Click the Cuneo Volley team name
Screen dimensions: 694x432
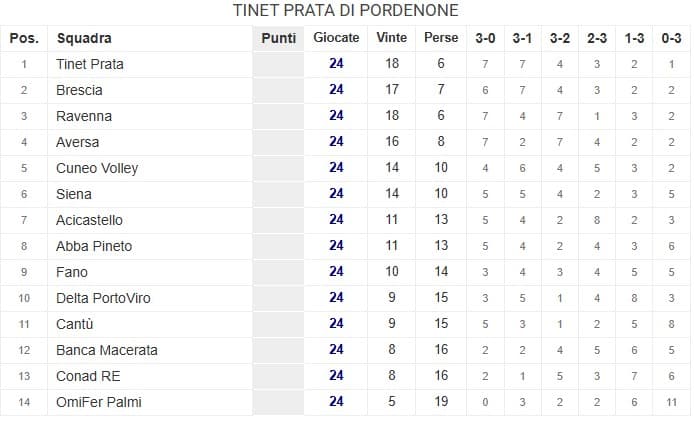[97, 168]
